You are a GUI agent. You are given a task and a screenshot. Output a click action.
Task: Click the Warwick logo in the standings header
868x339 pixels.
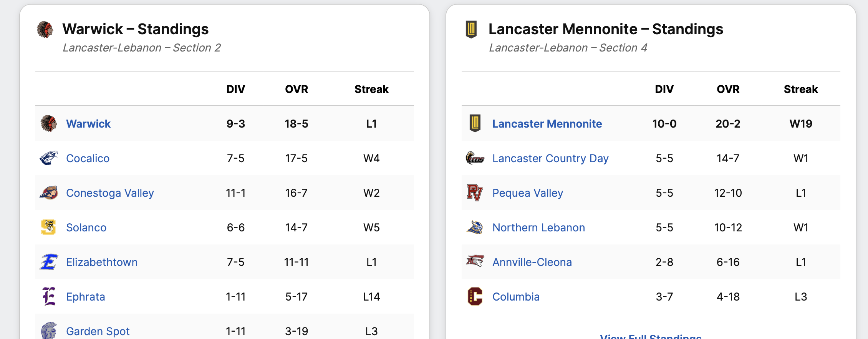(x=45, y=30)
